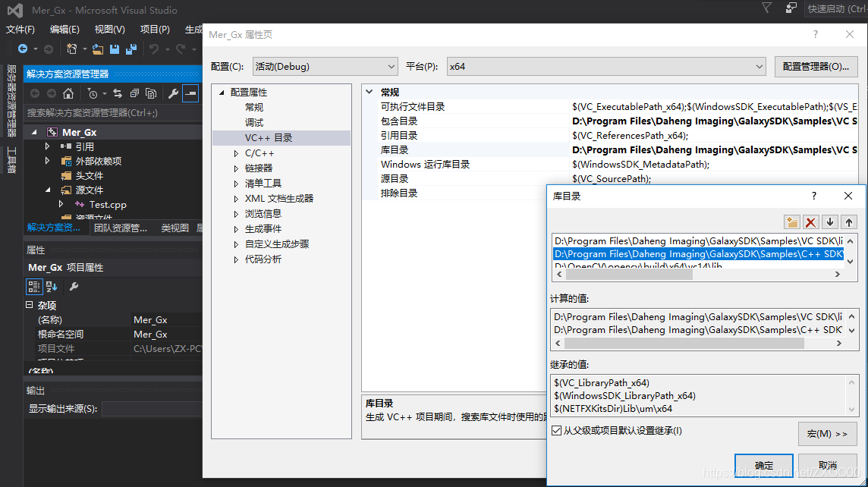Toggle 从父级或项目默认设置继承 checkbox
868x487 pixels.
(x=556, y=431)
